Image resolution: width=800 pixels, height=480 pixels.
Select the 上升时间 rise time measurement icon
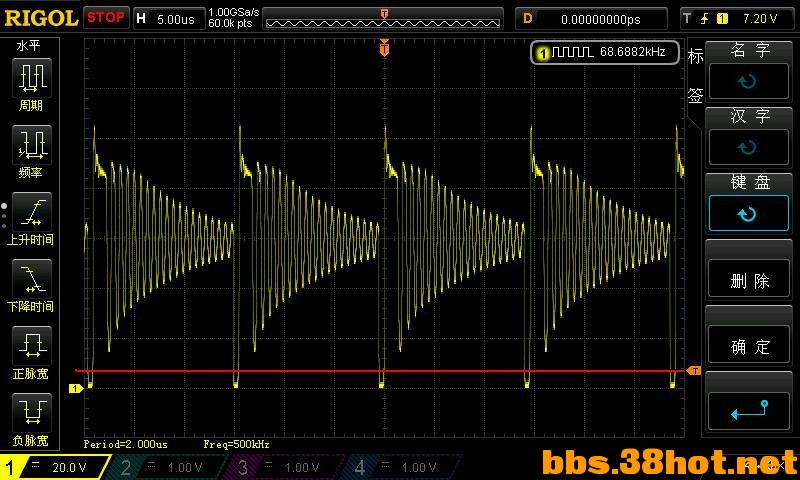point(32,212)
